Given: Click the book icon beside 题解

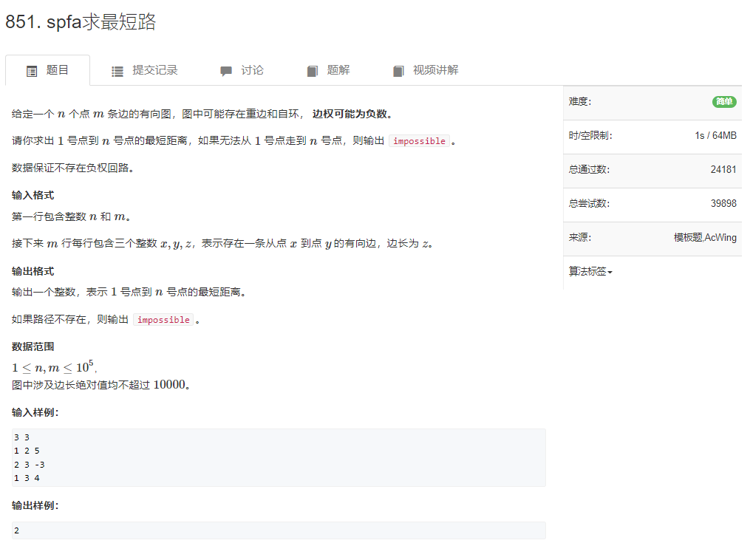Looking at the screenshot, I should 312,71.
